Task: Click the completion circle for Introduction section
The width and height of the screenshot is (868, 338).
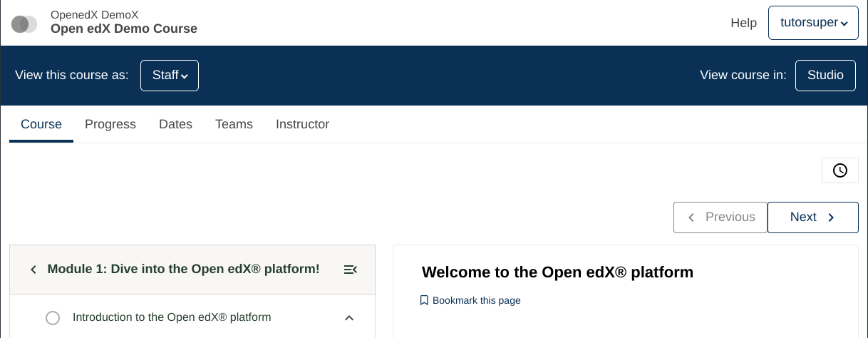Action: (x=53, y=318)
